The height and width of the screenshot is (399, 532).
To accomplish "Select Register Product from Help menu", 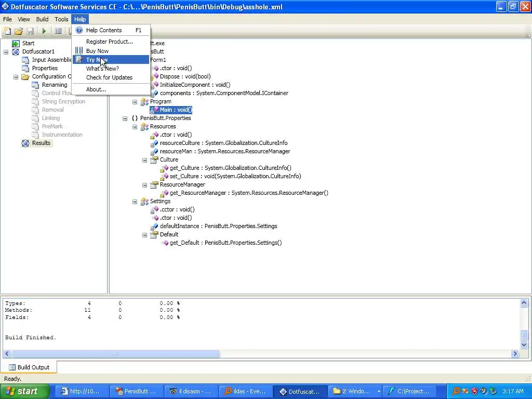I will 111,42.
